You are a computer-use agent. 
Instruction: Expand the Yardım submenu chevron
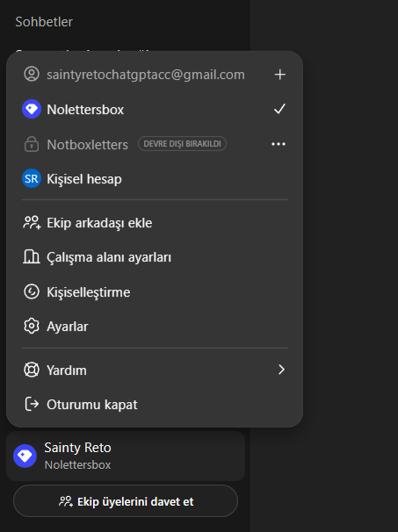(x=281, y=370)
